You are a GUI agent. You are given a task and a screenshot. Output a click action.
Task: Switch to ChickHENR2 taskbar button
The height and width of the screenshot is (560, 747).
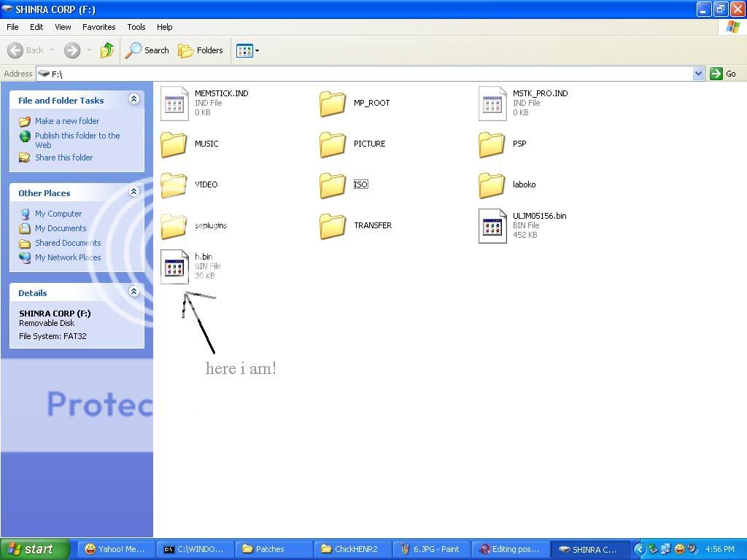(x=353, y=550)
